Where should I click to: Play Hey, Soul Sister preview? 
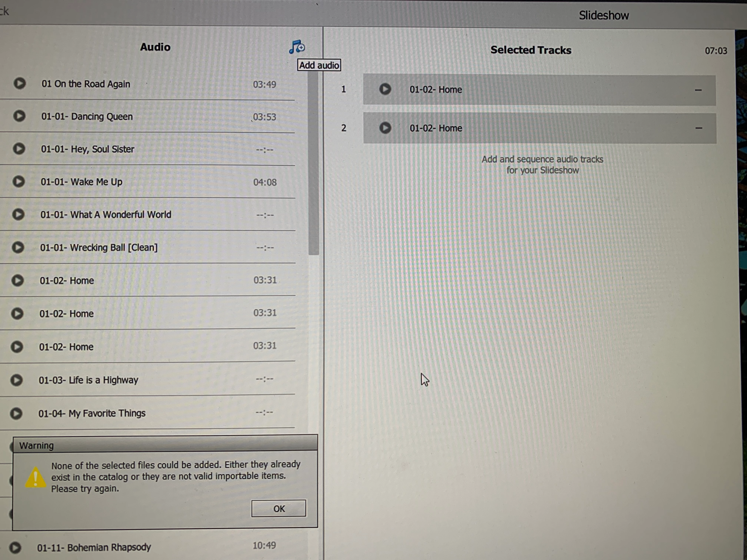point(19,149)
